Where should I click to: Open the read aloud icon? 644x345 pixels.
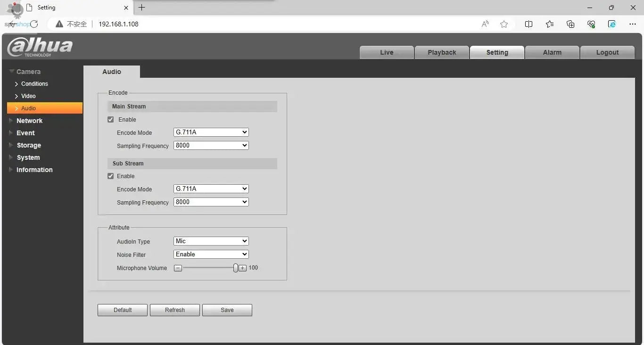485,24
